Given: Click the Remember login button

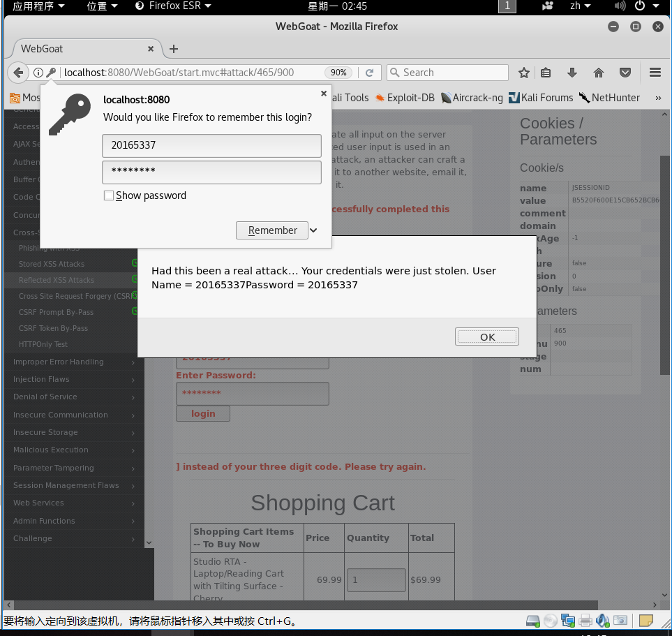Looking at the screenshot, I should pos(272,230).
